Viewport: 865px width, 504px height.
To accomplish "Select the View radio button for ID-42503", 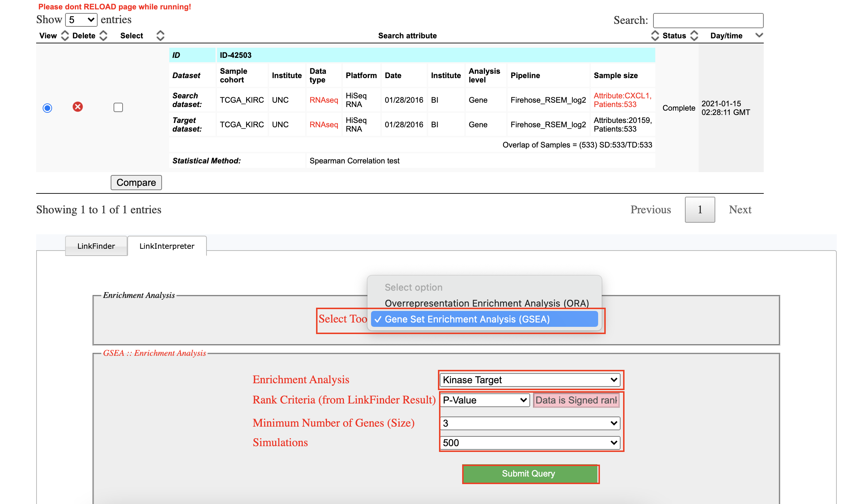I will [47, 108].
